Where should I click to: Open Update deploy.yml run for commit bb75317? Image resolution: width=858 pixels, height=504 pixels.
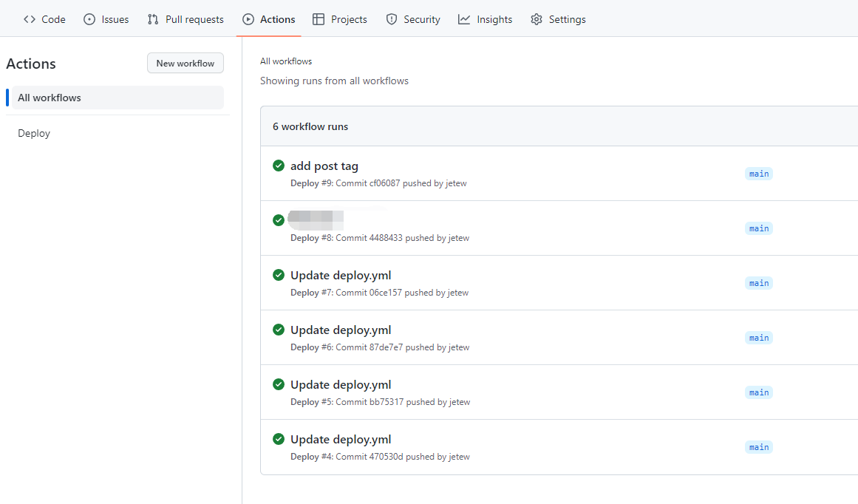pyautogui.click(x=341, y=385)
